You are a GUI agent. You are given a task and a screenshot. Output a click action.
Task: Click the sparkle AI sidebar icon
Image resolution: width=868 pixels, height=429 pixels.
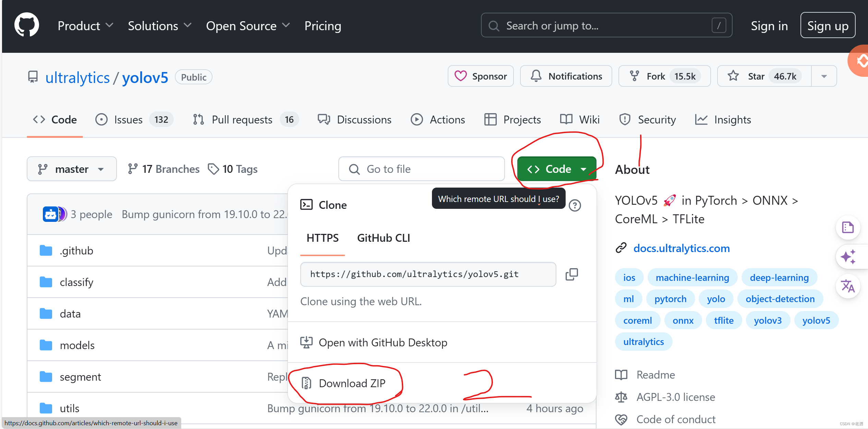(x=848, y=257)
